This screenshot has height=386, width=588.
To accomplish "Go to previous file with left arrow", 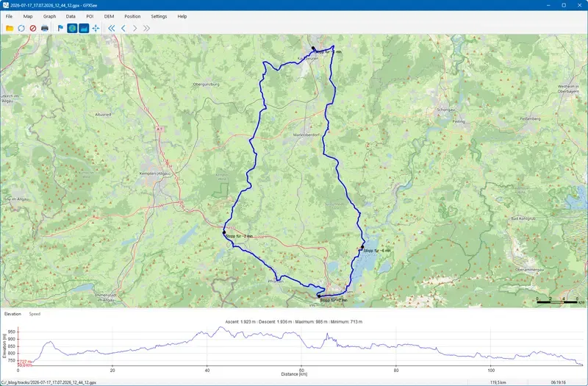I will click(123, 28).
